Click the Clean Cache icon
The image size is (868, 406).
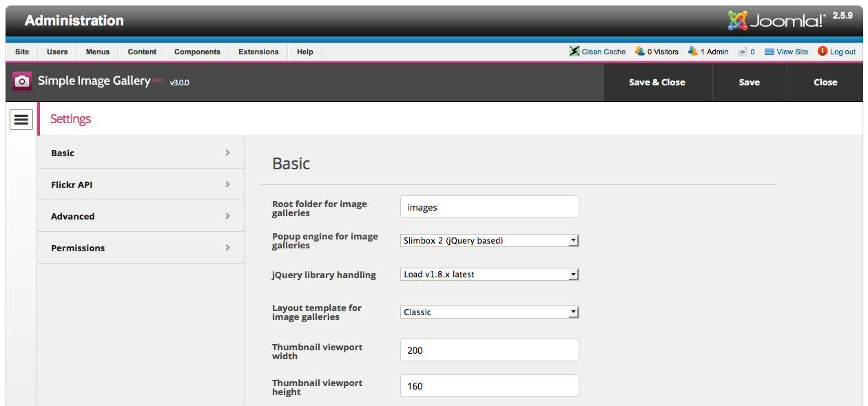575,52
